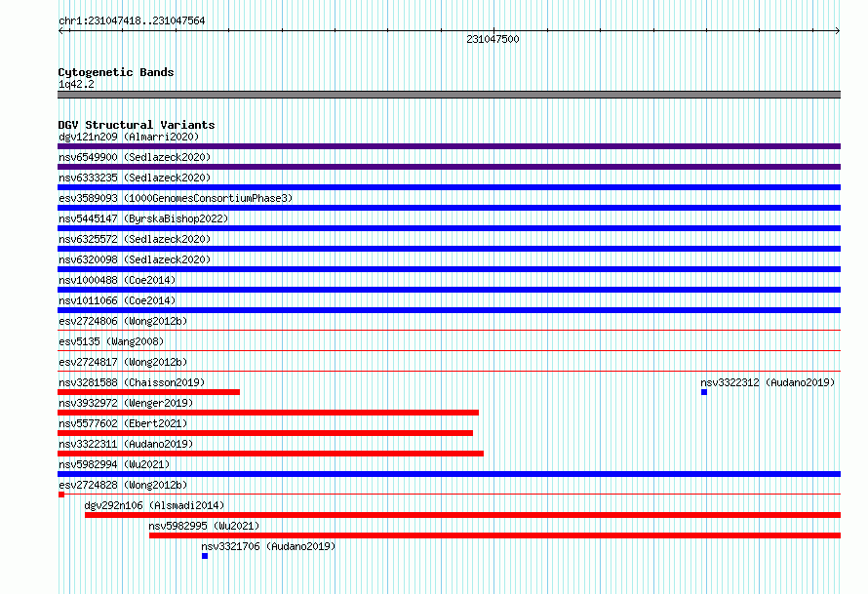Open nsv6325572 (Sedlazeck2020) label

(135, 239)
